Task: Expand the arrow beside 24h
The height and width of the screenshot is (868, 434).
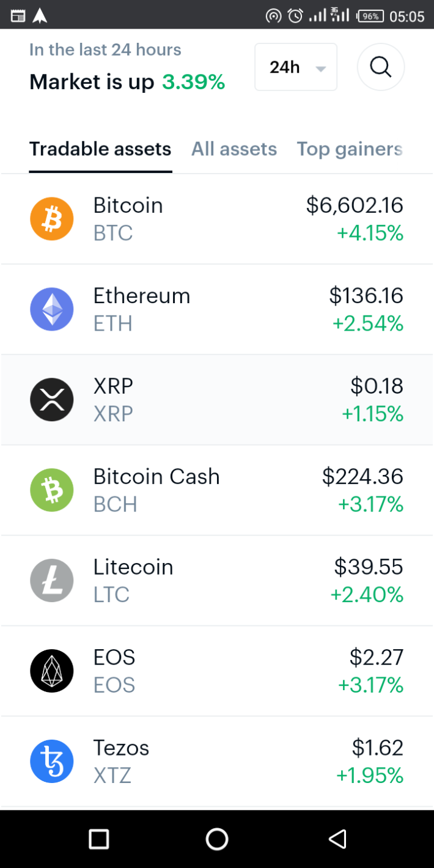Action: (x=321, y=68)
